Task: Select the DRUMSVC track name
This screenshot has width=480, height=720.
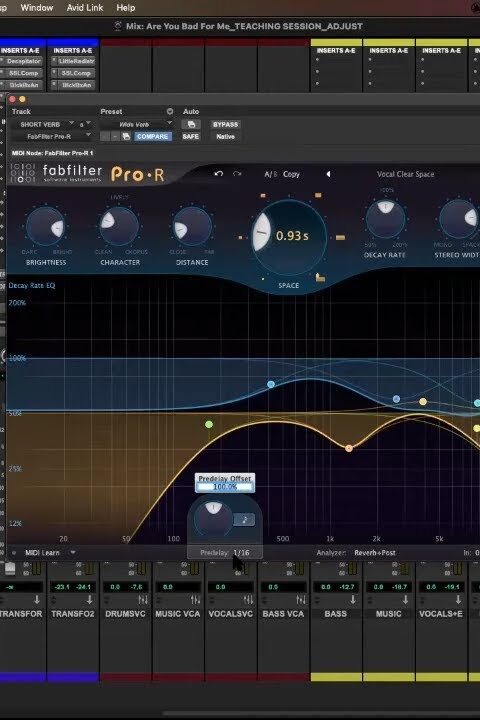Action: (x=125, y=614)
